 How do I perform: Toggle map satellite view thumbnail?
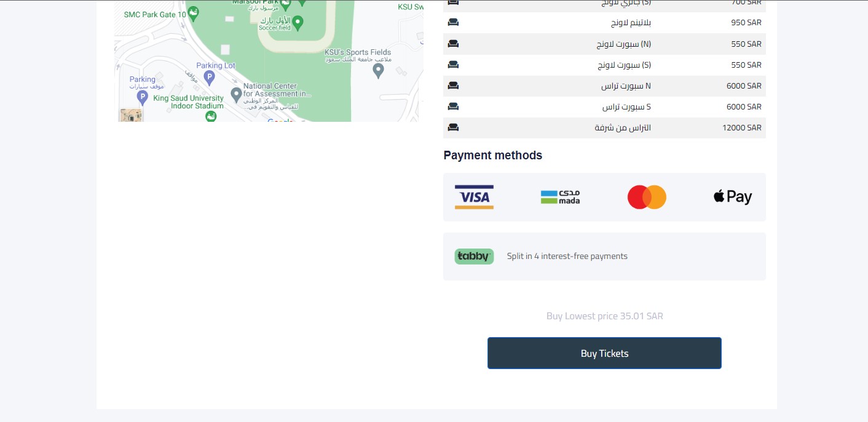coord(131,115)
